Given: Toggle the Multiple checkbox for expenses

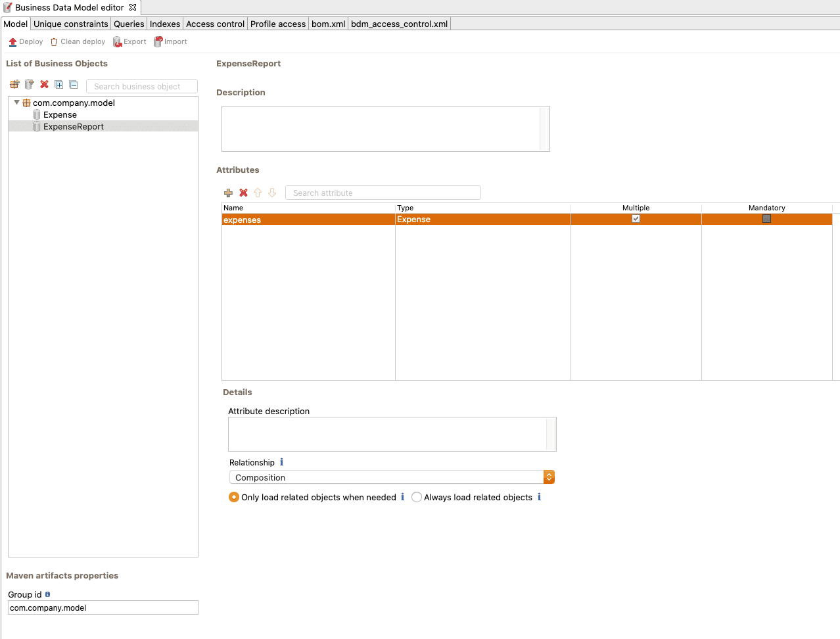Looking at the screenshot, I should point(636,219).
